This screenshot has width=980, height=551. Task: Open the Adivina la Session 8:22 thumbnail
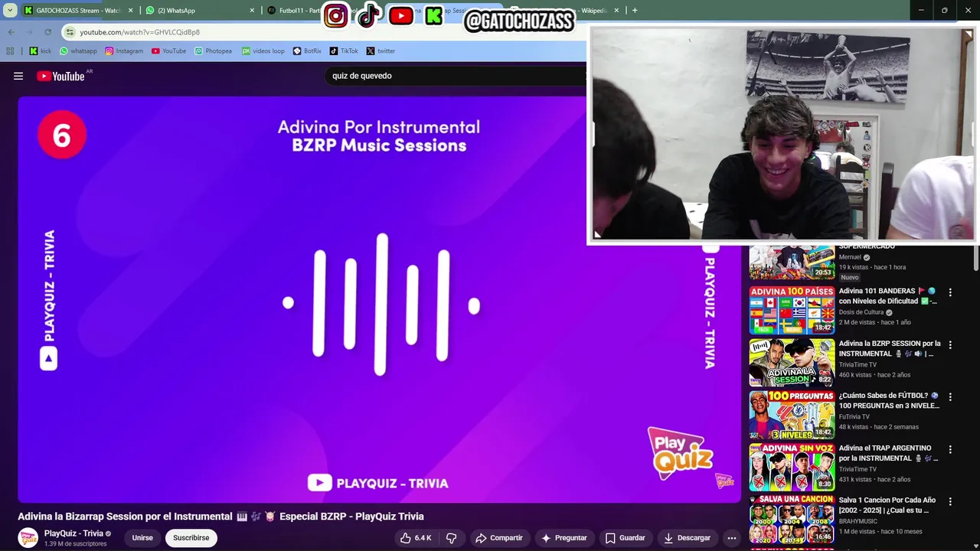click(792, 363)
